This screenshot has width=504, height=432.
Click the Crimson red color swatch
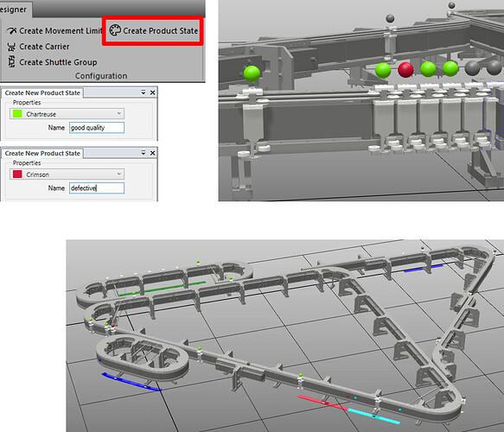(17, 174)
